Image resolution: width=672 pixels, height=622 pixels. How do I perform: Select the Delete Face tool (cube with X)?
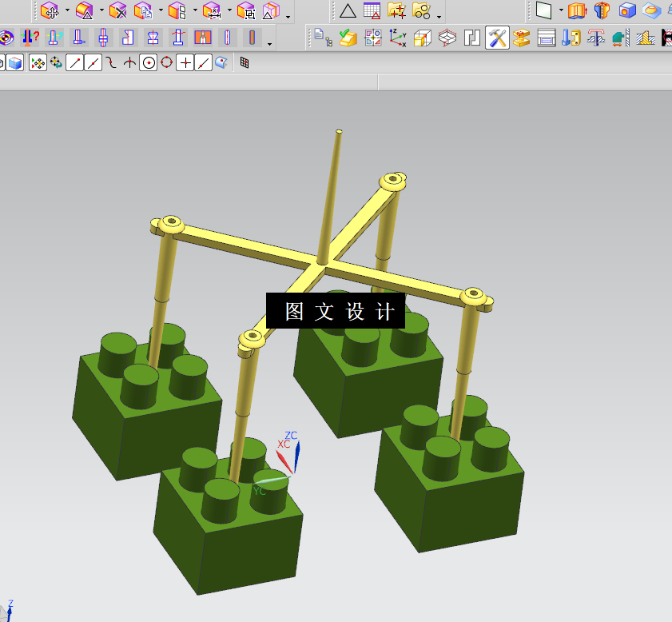tap(117, 10)
